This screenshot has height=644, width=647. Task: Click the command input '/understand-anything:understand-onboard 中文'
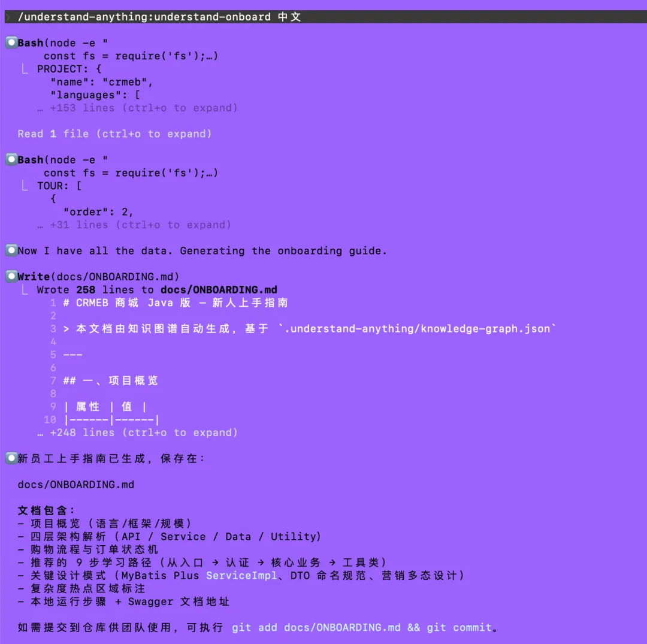pos(159,17)
